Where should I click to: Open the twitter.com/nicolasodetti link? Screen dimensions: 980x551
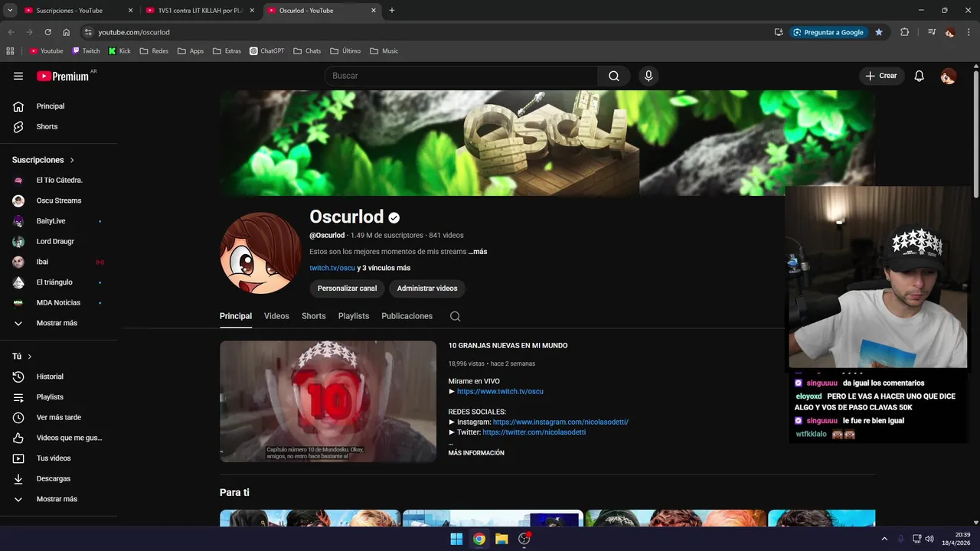coord(534,432)
